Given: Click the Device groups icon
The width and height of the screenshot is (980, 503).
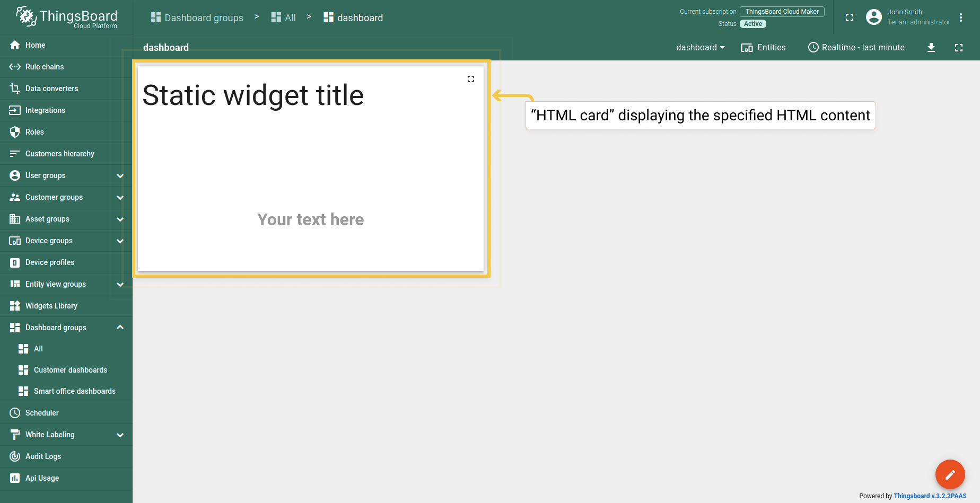Looking at the screenshot, I should [15, 241].
